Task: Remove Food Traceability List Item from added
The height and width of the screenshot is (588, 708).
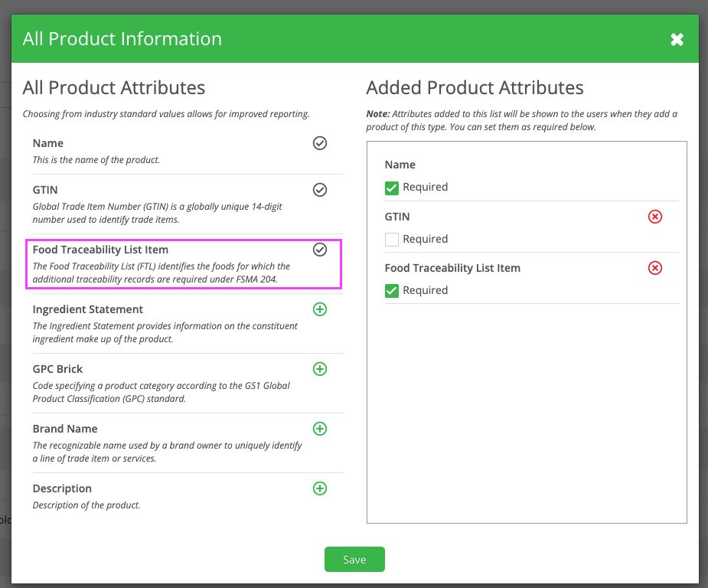Action: tap(655, 268)
